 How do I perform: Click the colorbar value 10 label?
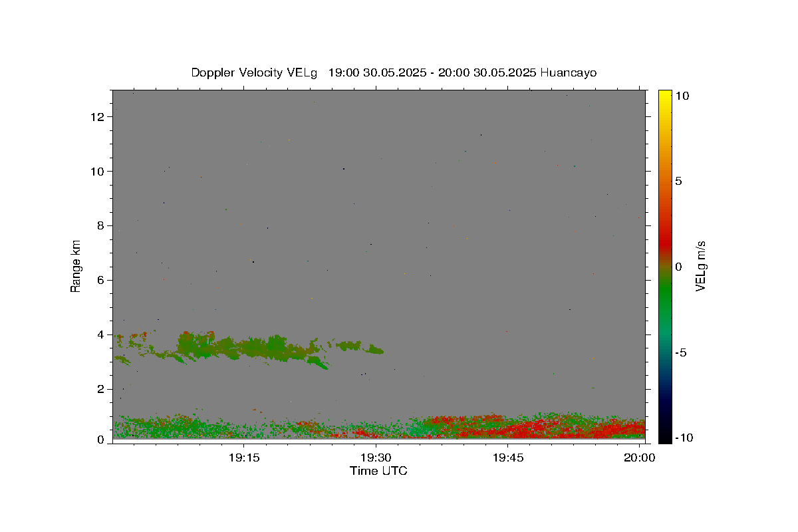click(682, 96)
